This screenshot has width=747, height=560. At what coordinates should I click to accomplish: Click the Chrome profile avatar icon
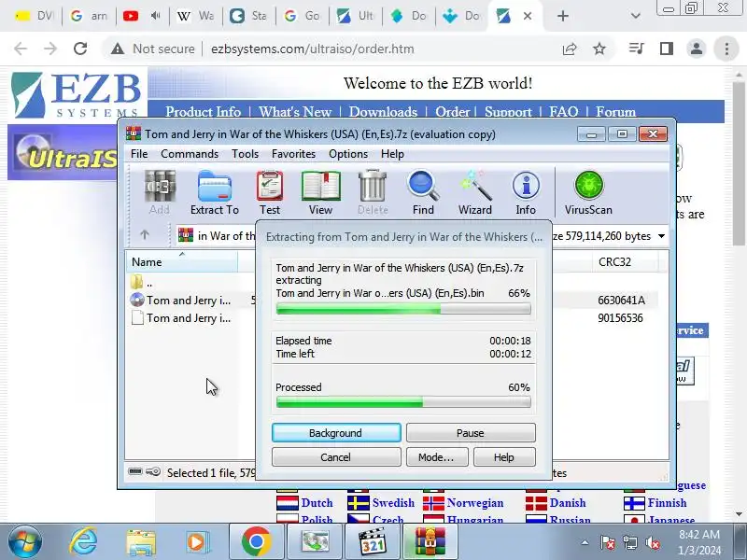[696, 49]
